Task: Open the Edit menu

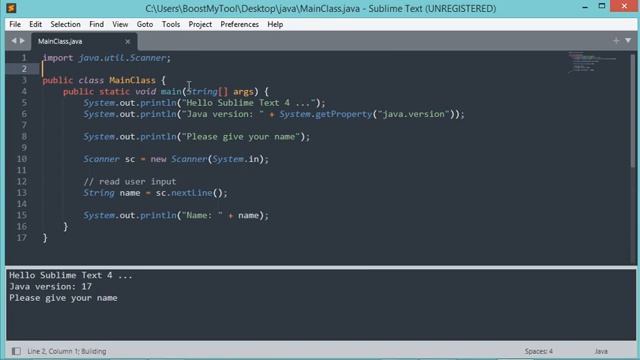Action: [x=36, y=24]
